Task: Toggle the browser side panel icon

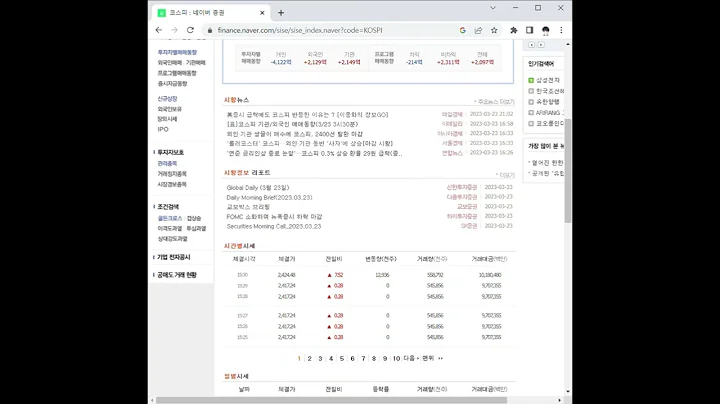Action: tap(529, 30)
